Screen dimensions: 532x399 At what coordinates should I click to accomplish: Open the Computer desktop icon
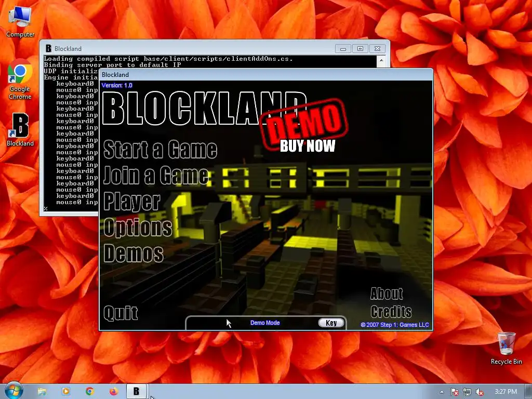click(20, 22)
